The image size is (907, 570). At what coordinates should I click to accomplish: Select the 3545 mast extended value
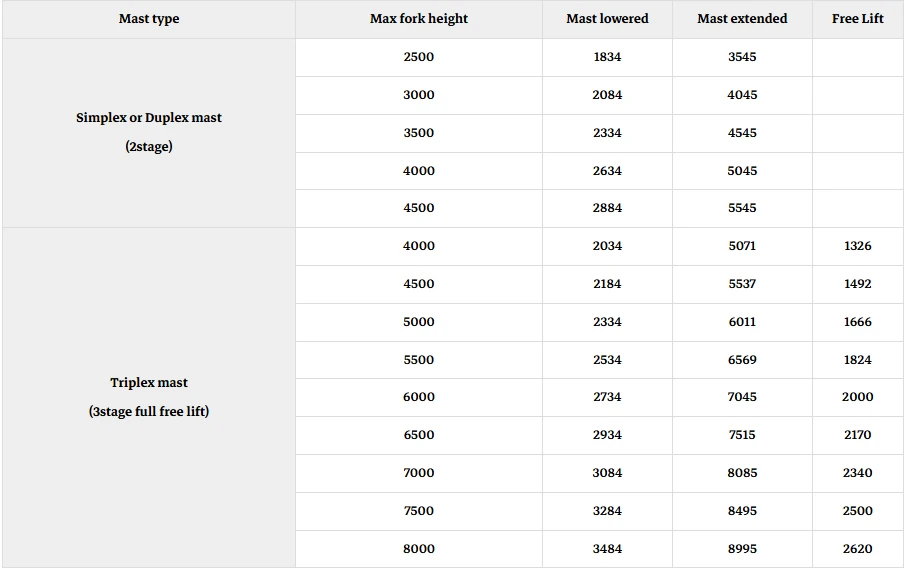point(742,57)
